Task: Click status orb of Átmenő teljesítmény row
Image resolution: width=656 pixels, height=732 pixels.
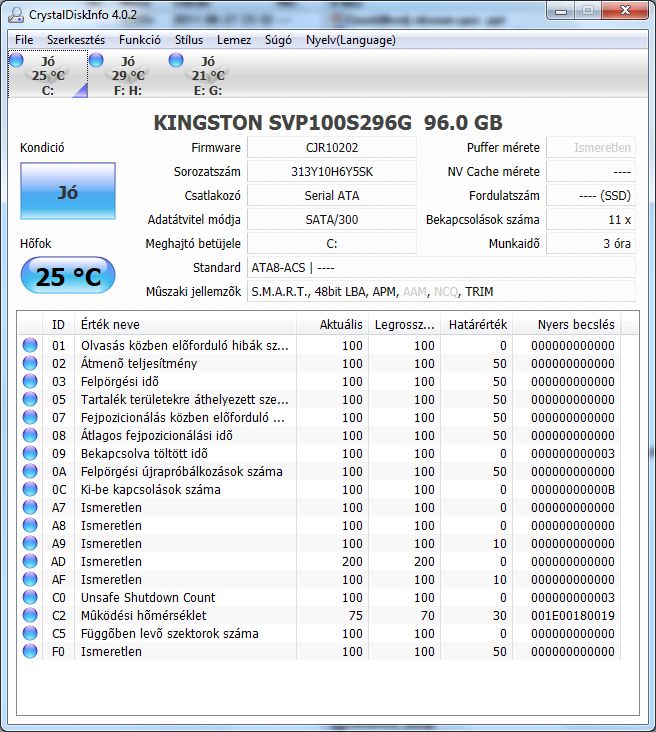Action: (x=30, y=363)
